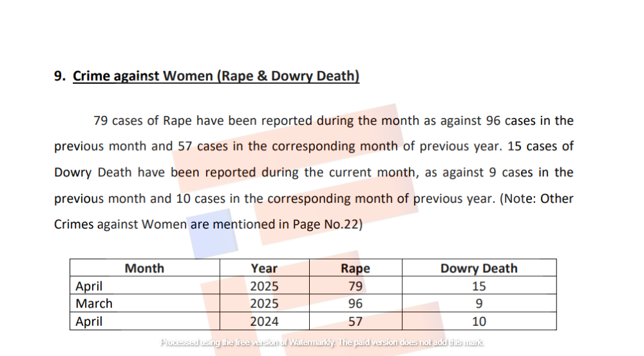Select the "April" cell in last table row
The height and width of the screenshot is (356, 644).
(89, 321)
